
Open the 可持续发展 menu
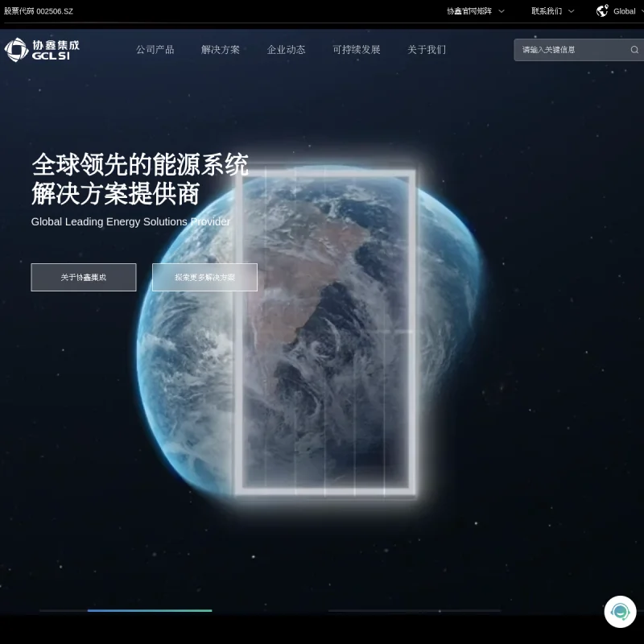(x=357, y=50)
